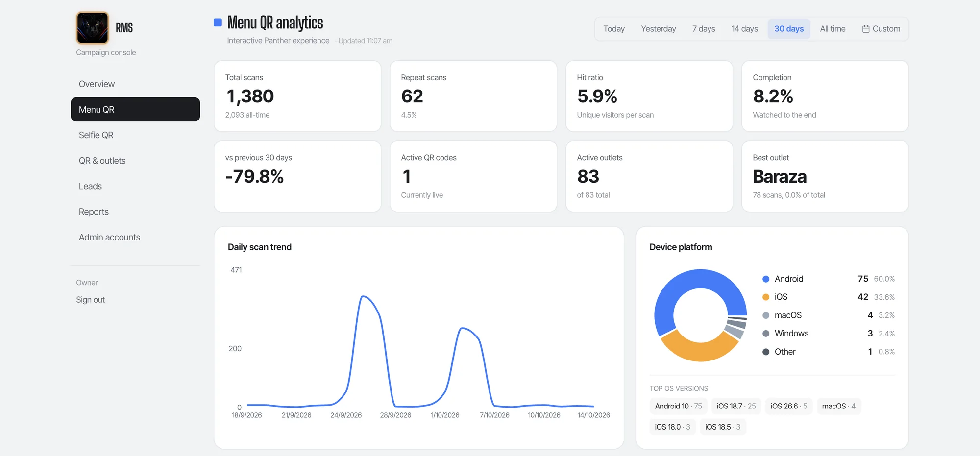Click the Repeat scans card
The height and width of the screenshot is (456, 980).
click(x=473, y=96)
